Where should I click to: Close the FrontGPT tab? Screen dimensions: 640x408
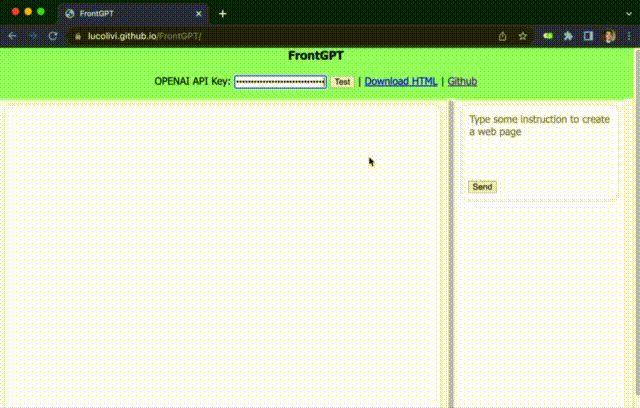(199, 14)
